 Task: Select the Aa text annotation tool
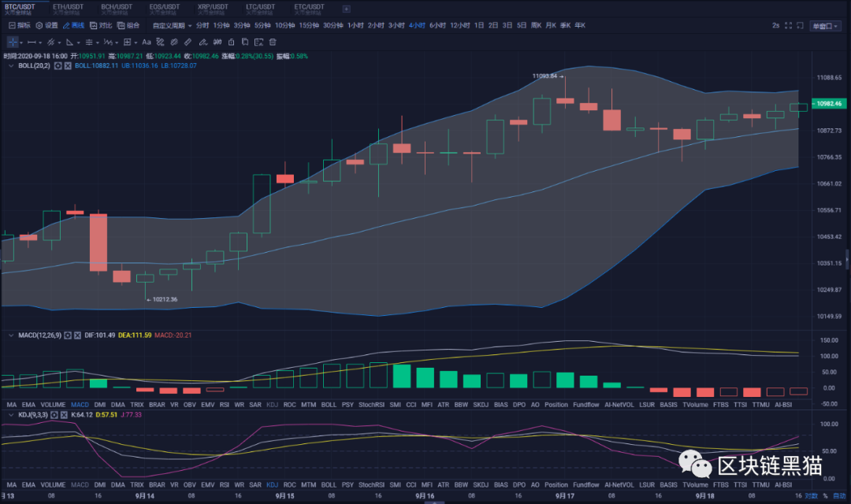pos(147,43)
